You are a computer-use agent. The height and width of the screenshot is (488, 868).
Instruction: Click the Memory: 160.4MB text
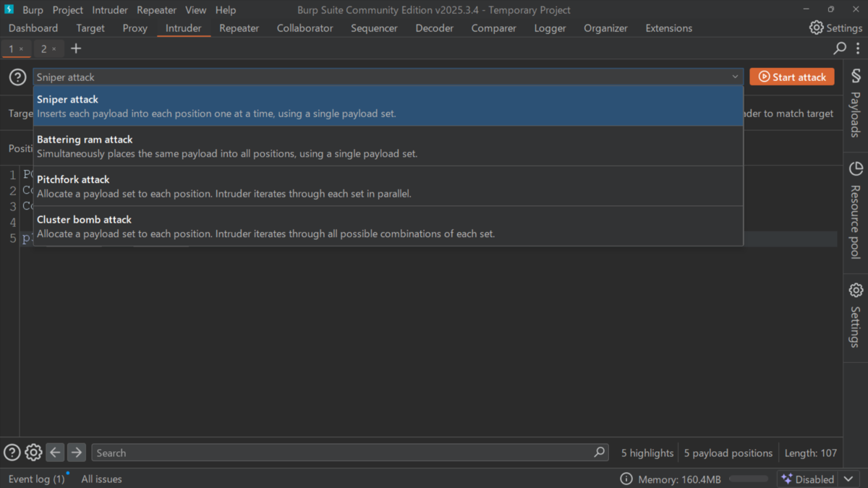[x=679, y=479]
